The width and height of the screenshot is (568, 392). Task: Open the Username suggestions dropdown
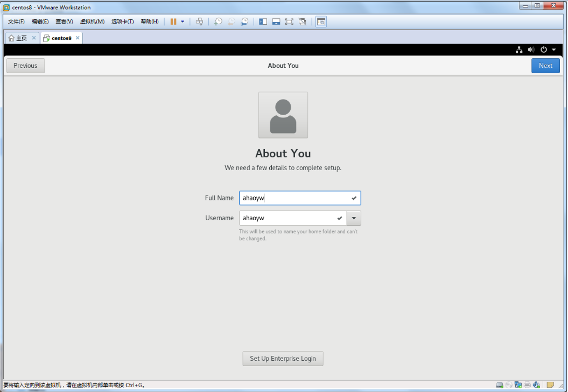(x=354, y=218)
